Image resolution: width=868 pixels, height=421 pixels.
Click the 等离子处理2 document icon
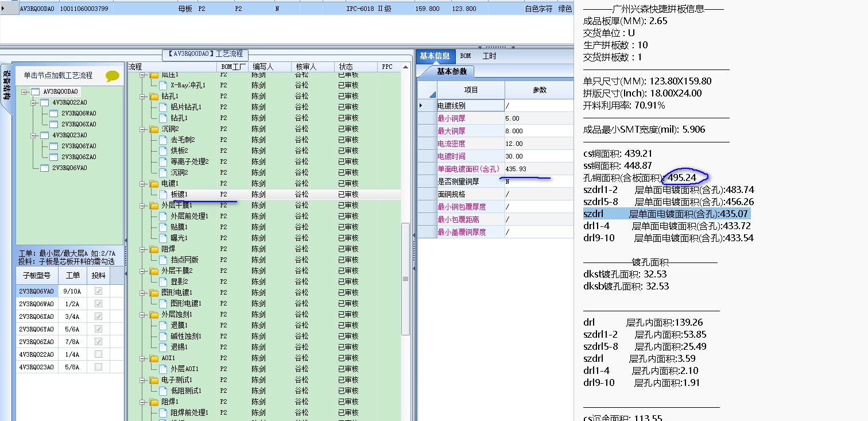164,162
